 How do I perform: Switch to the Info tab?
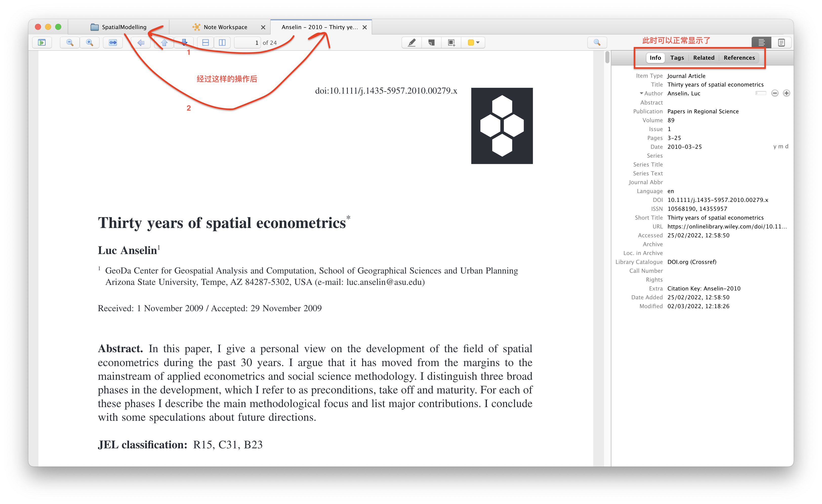[x=655, y=58]
